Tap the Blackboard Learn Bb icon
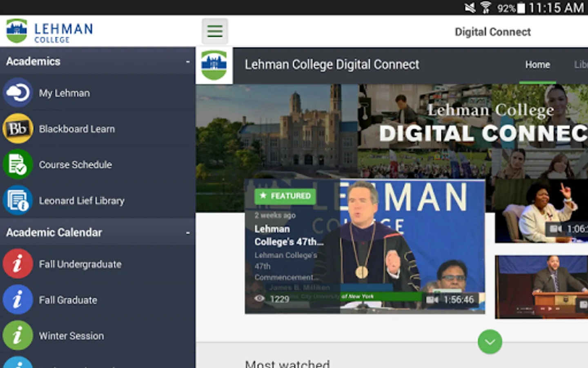This screenshot has height=368, width=588. 18,129
